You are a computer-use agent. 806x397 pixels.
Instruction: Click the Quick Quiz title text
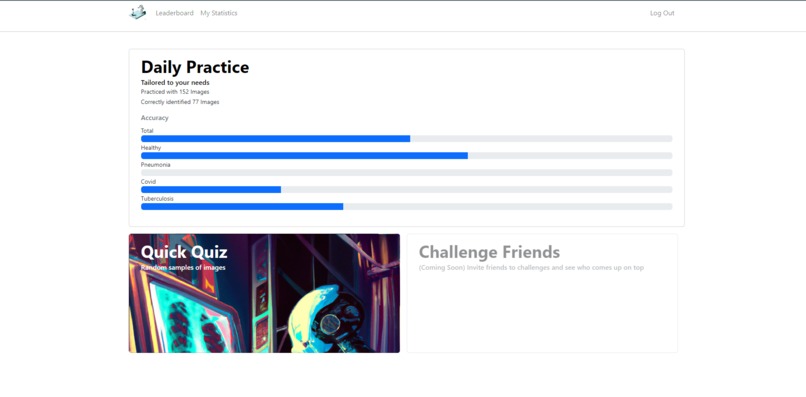(x=184, y=252)
